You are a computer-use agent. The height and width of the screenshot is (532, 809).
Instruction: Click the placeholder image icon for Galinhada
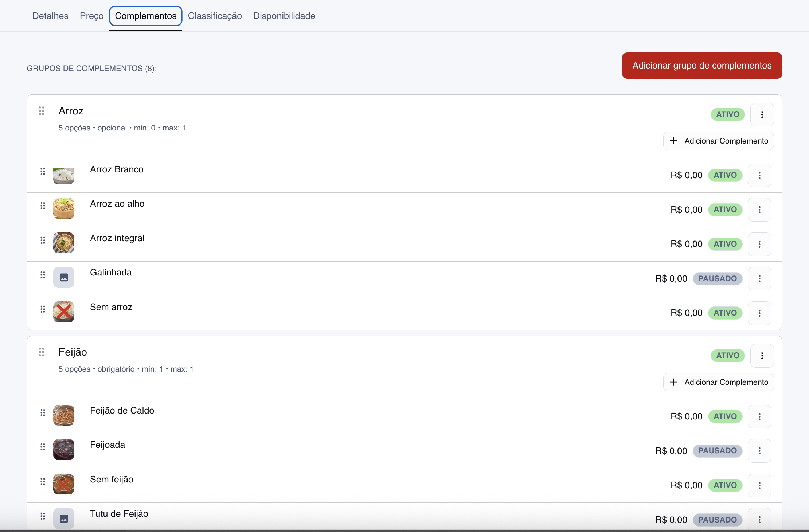point(64,278)
